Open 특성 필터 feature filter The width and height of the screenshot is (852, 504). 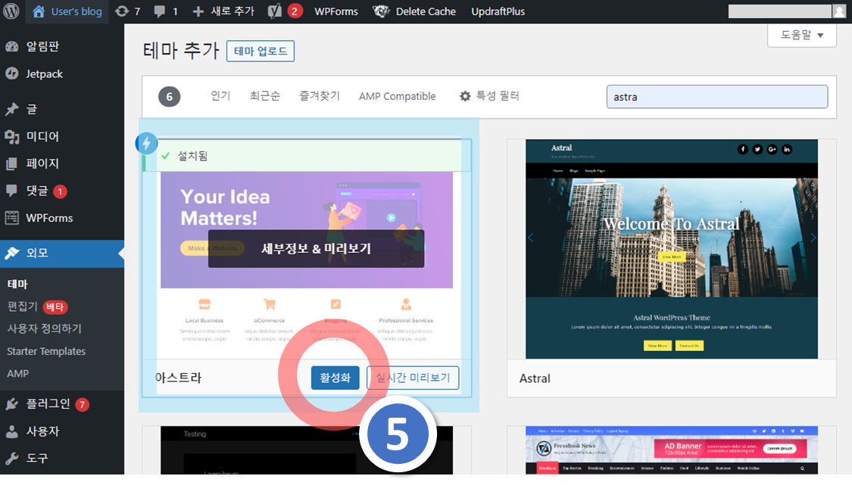(x=489, y=96)
